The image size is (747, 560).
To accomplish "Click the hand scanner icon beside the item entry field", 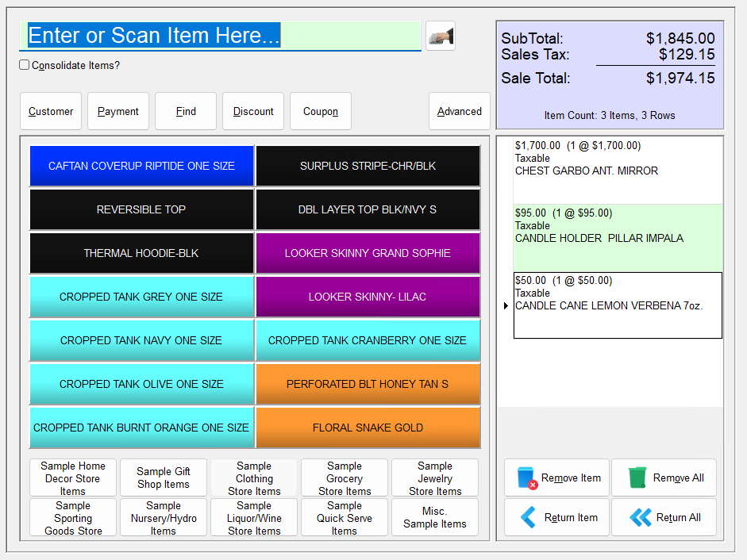I will [x=440, y=35].
